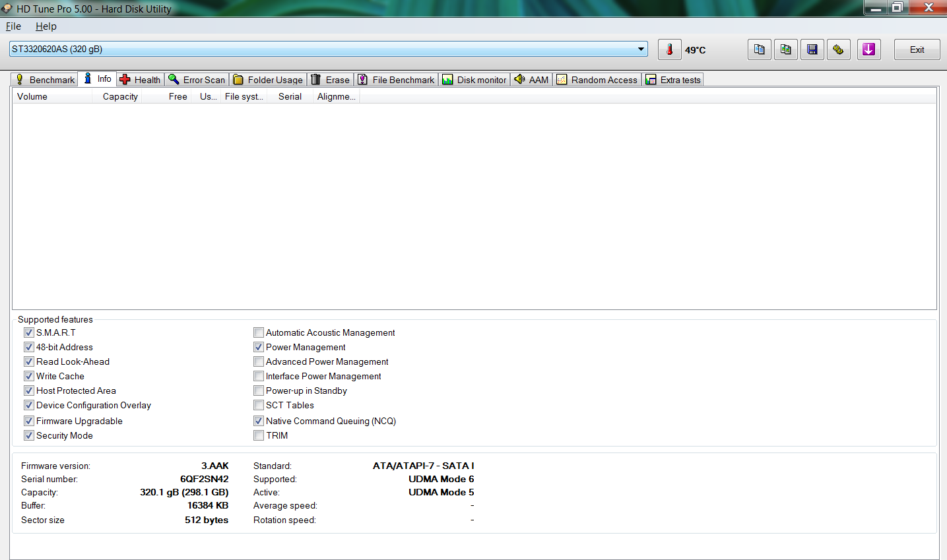Switch to the Benchmark tab
The width and height of the screenshot is (947, 560).
coord(45,79)
